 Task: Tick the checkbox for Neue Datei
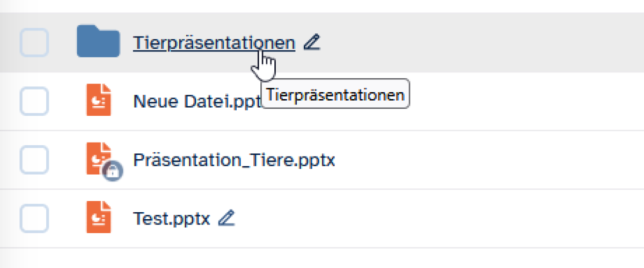[34, 101]
